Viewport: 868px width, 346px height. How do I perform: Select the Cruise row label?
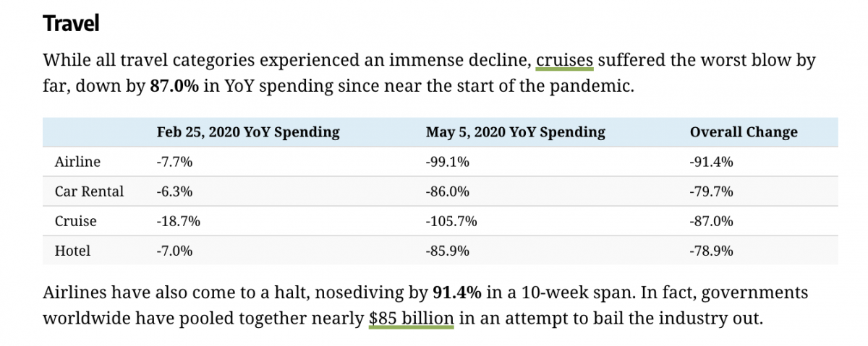[75, 222]
